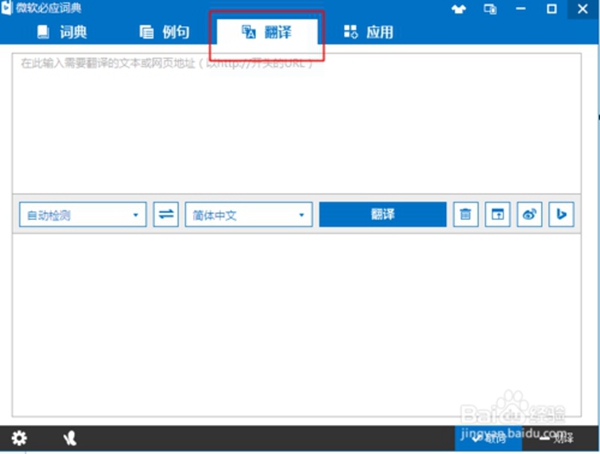Image resolution: width=600 pixels, height=454 pixels.
Task: Switch to the 词典 dictionary tab
Action: click(62, 32)
